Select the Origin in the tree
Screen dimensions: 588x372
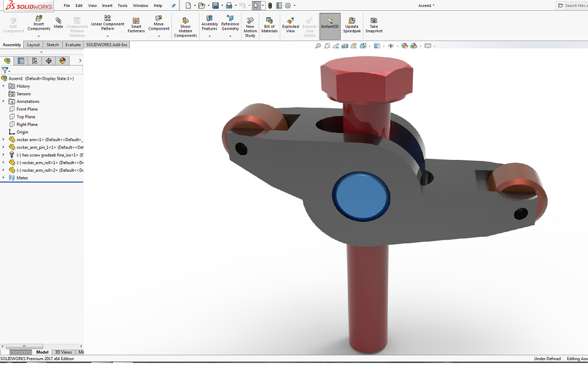(x=23, y=132)
